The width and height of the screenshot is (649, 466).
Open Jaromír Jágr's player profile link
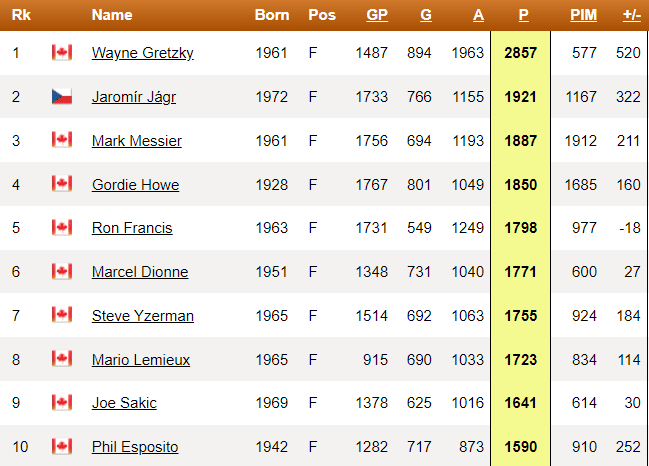tap(134, 97)
